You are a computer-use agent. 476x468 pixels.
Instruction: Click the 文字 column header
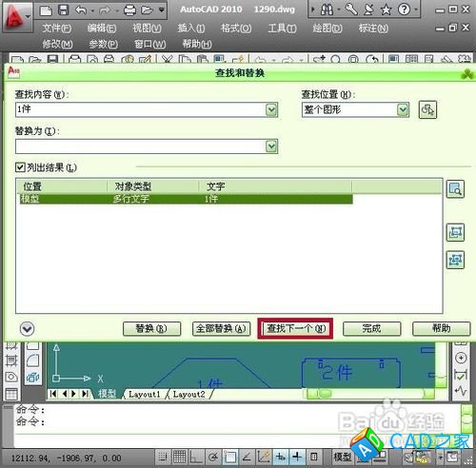click(x=275, y=186)
